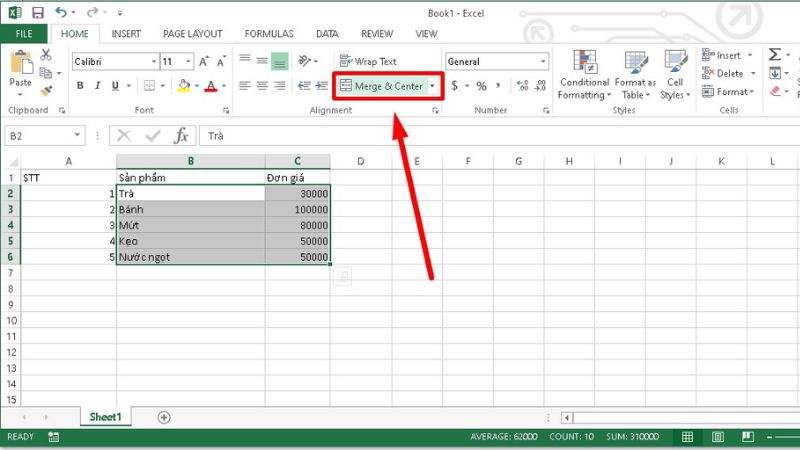Click the Clear eraser icon
The image size is (800, 450).
click(776, 91)
